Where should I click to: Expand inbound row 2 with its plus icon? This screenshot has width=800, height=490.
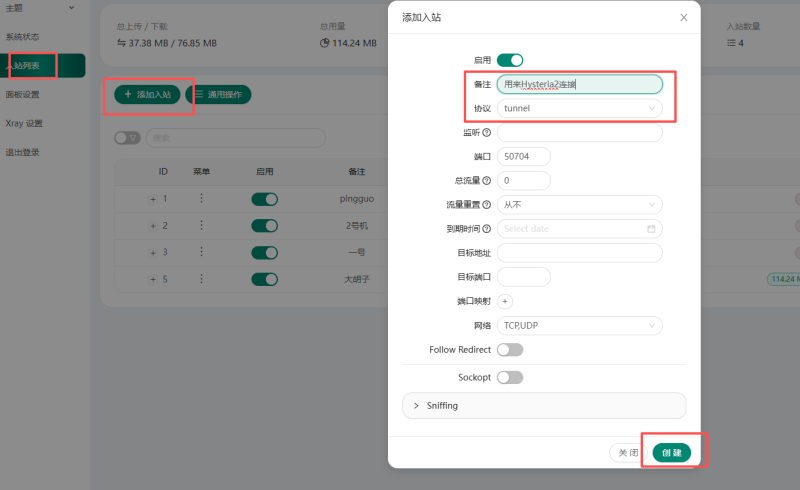pos(153,226)
